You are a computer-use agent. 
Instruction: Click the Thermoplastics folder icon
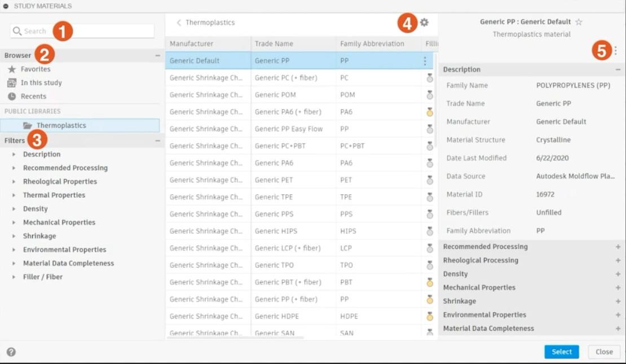28,125
